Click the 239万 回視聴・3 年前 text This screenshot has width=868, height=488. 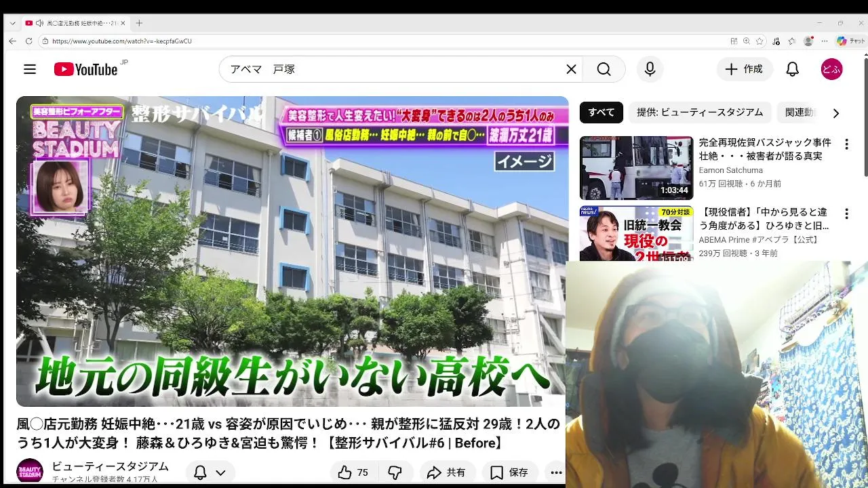point(738,253)
